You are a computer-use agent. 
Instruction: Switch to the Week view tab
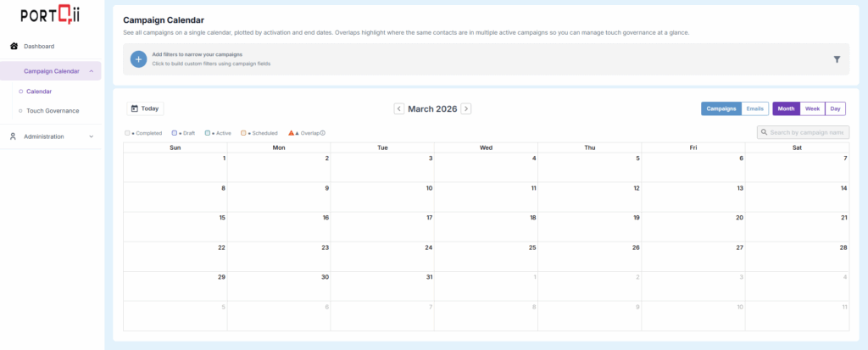tap(812, 108)
